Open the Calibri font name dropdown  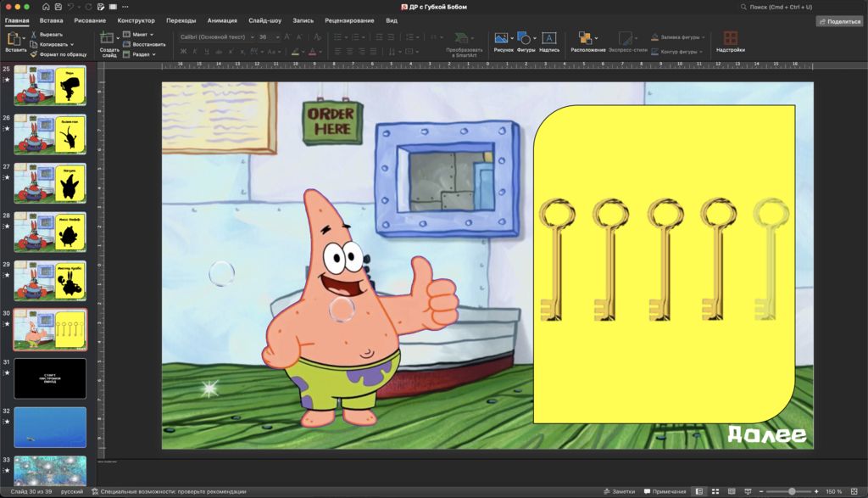pyautogui.click(x=252, y=37)
